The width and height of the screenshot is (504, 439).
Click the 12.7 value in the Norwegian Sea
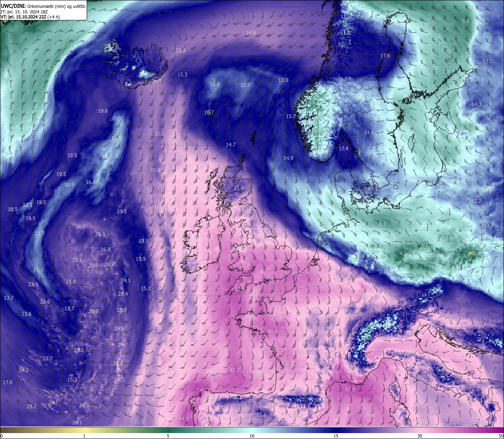(x=245, y=85)
